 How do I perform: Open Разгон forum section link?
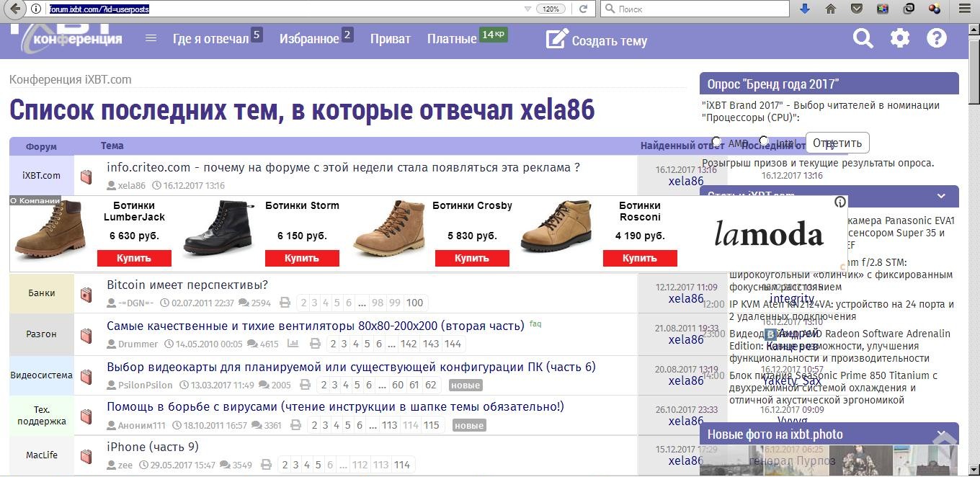[x=41, y=334]
